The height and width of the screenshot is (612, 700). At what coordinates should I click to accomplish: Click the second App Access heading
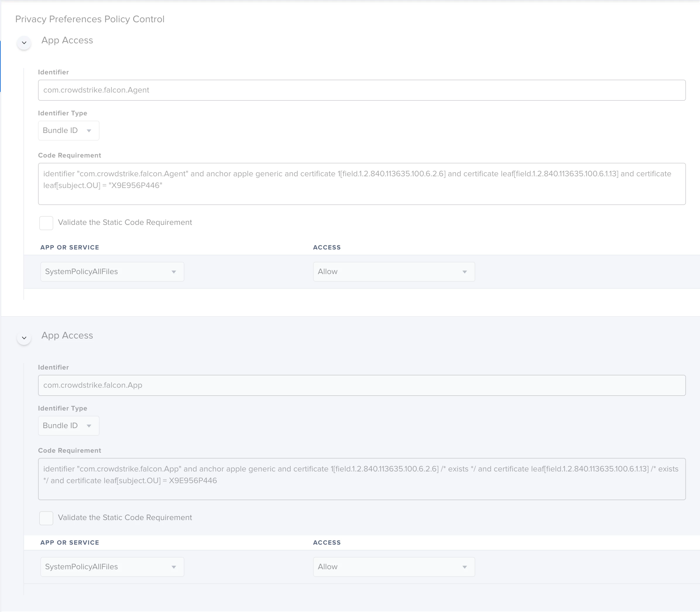click(67, 335)
